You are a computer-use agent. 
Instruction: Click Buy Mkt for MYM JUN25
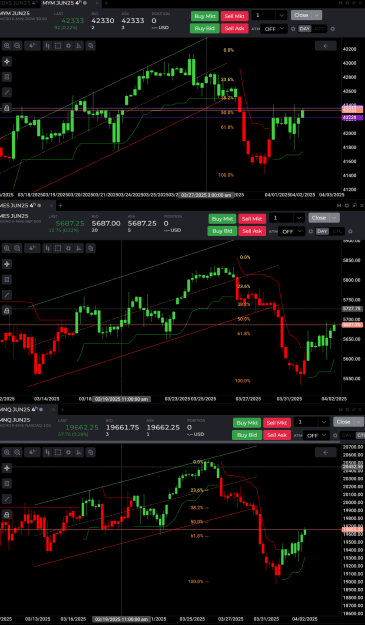tap(205, 16)
